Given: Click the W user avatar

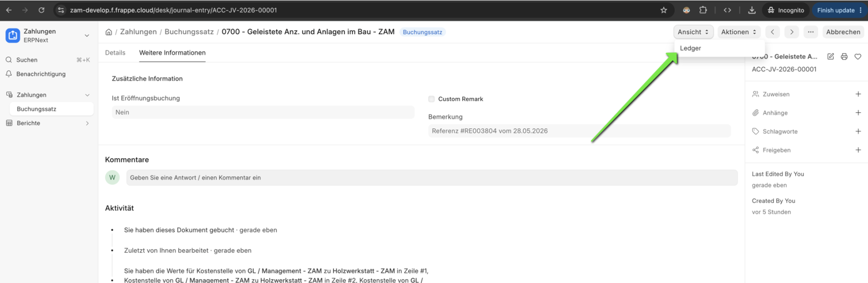Looking at the screenshot, I should (x=112, y=177).
